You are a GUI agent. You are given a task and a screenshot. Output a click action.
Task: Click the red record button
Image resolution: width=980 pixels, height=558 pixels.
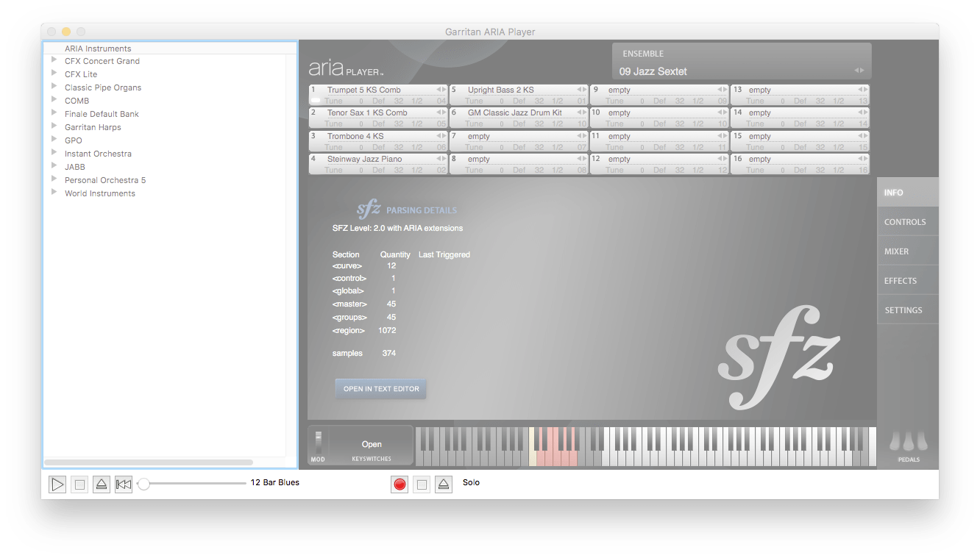[400, 484]
